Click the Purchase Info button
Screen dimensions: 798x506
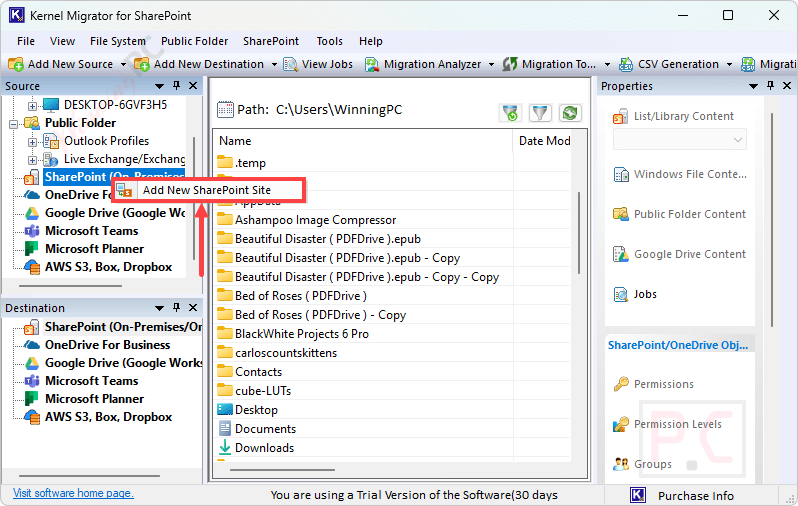coord(682,496)
